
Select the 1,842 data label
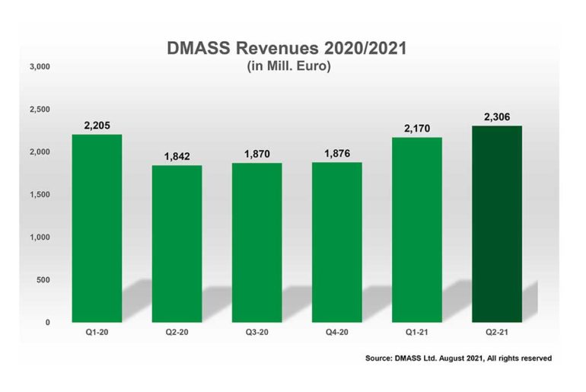tap(177, 157)
